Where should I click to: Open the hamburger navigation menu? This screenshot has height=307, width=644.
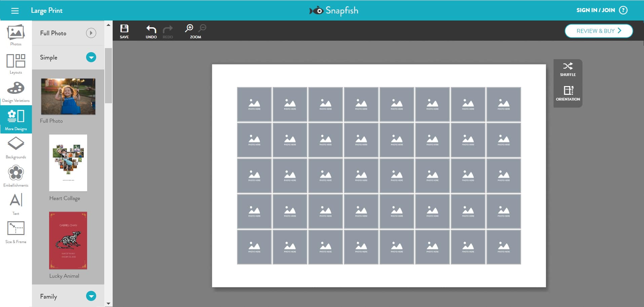(x=14, y=10)
